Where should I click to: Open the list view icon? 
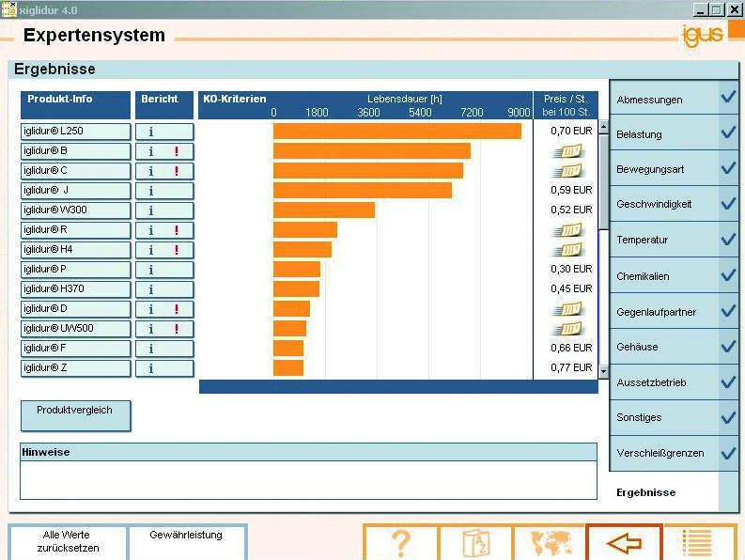click(698, 542)
